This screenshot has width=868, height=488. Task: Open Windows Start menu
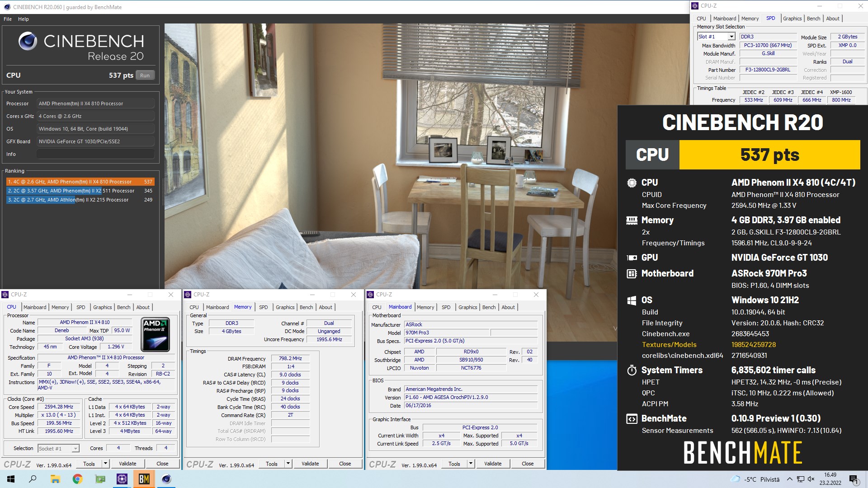point(11,479)
